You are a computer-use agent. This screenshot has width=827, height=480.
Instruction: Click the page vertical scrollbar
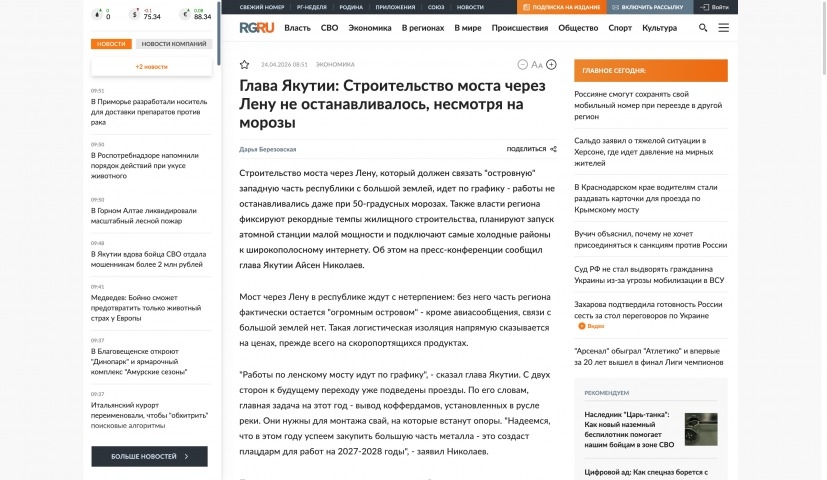tap(823, 37)
